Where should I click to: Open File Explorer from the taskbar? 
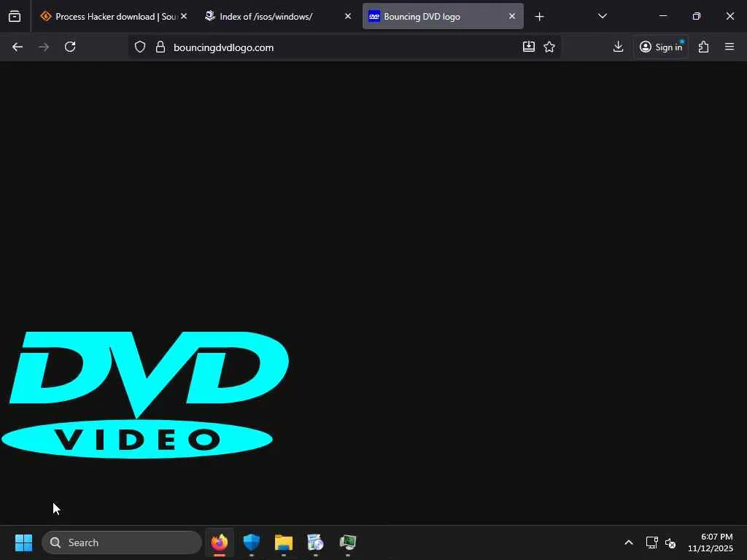(x=284, y=542)
